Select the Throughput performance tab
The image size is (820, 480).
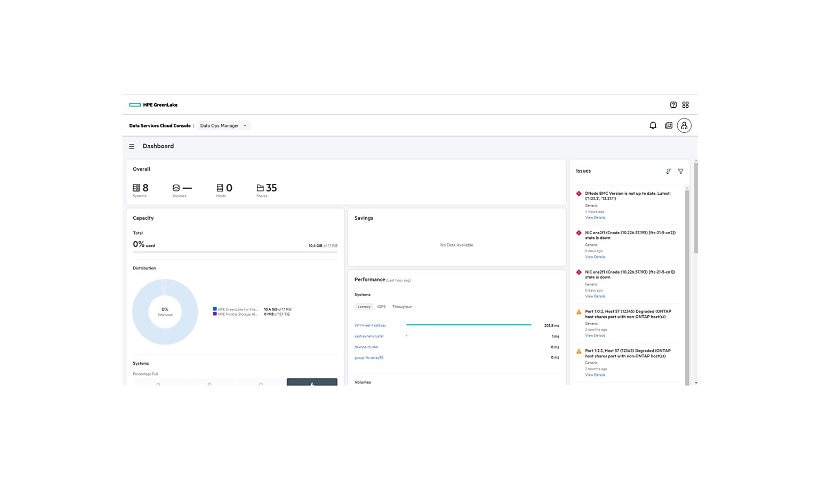coord(402,306)
